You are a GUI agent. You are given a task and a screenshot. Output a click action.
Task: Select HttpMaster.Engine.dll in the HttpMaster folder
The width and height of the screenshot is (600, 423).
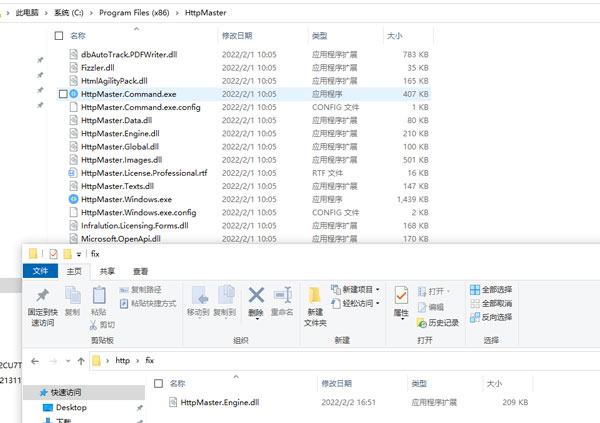(120, 134)
